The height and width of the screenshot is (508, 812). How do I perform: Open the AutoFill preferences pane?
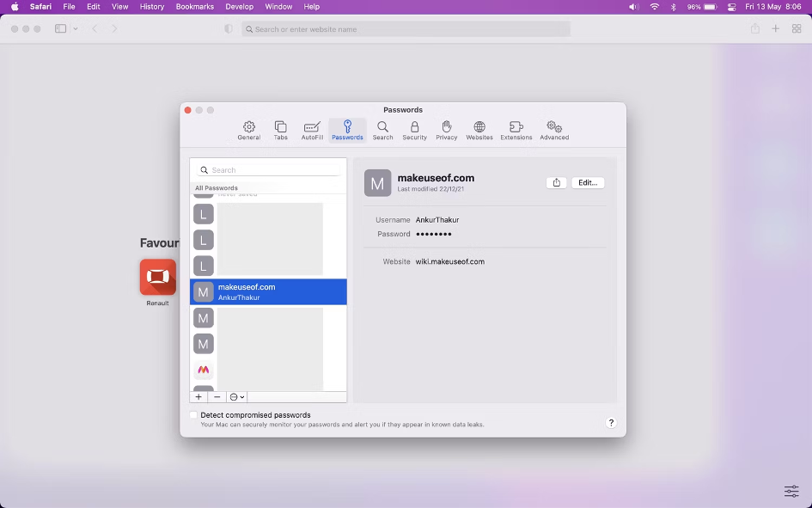coord(312,131)
